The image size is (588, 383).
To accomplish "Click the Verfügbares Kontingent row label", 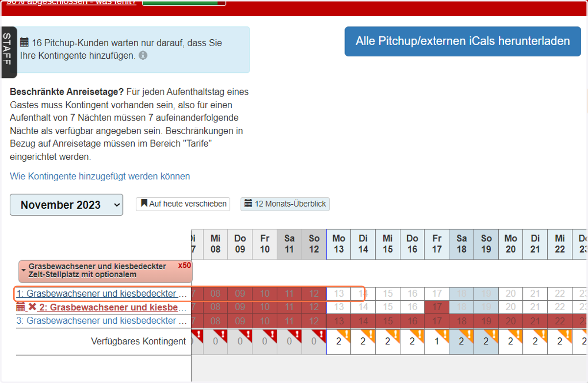I will coord(139,341).
